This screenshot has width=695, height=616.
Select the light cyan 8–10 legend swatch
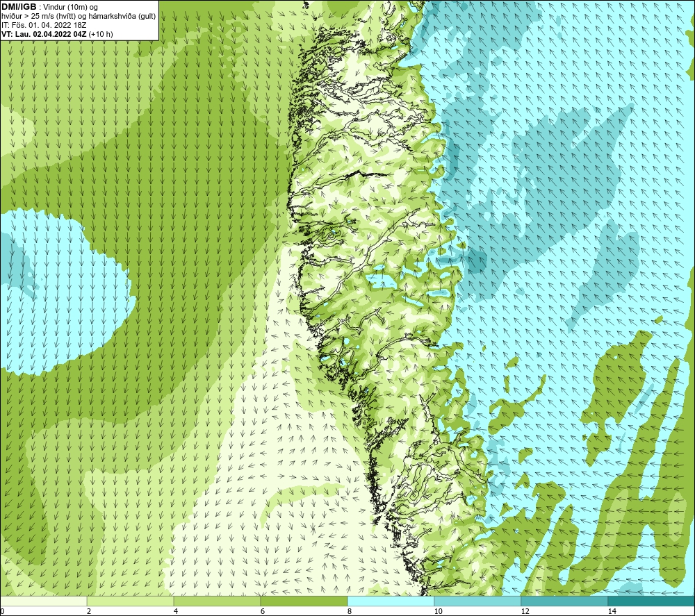coord(391,601)
